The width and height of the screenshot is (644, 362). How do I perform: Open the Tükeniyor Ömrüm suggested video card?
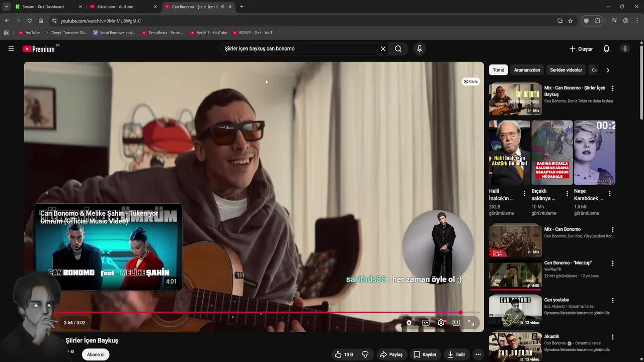coord(108,247)
